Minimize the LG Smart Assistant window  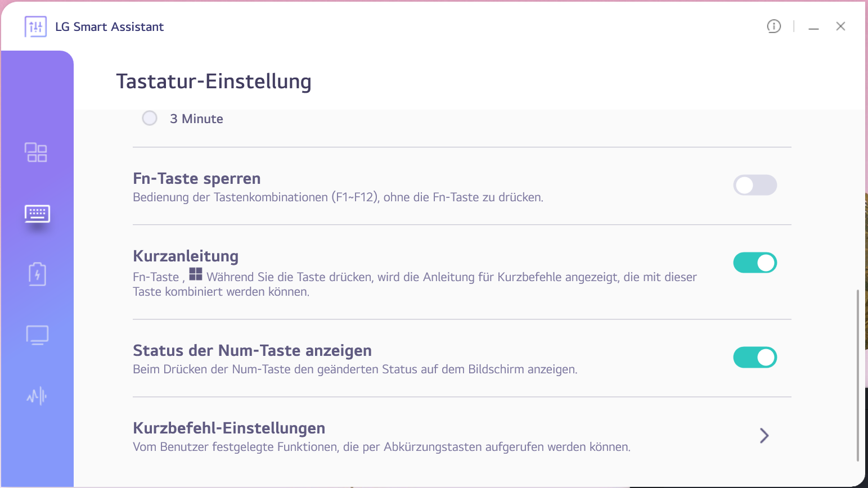[813, 27]
